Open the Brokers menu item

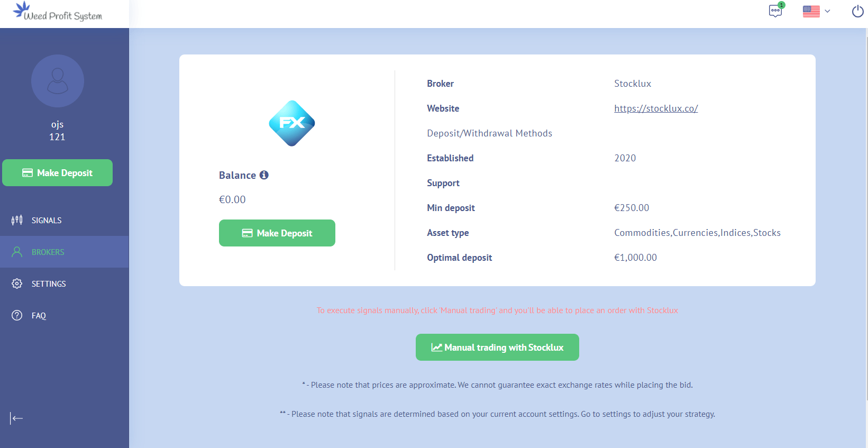click(x=65, y=252)
